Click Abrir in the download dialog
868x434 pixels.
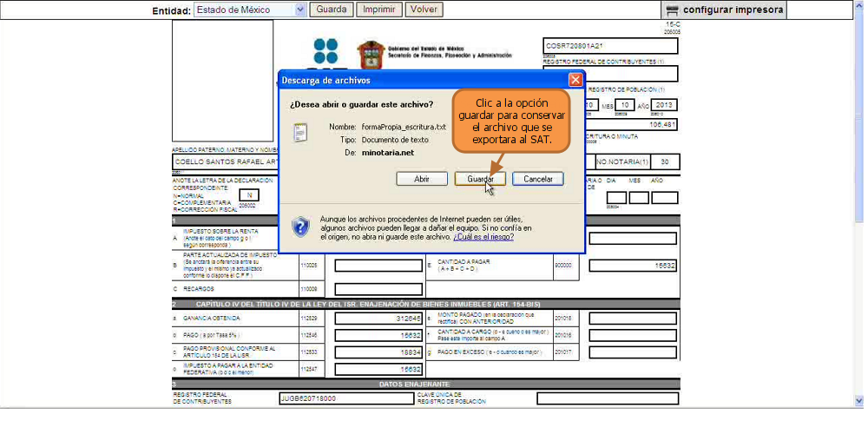point(422,179)
